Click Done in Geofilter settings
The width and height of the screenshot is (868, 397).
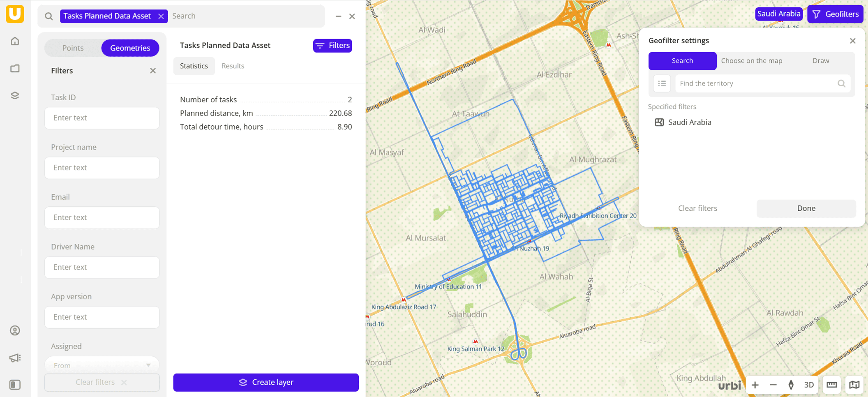(x=806, y=208)
